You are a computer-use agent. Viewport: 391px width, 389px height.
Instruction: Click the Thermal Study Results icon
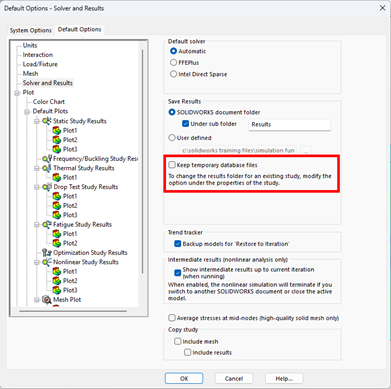[47, 168]
